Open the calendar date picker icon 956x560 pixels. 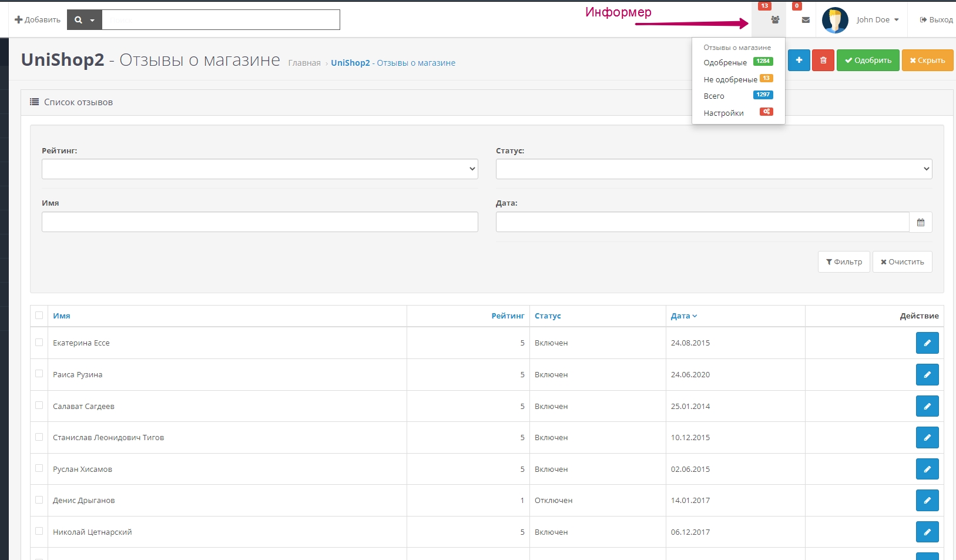(920, 223)
